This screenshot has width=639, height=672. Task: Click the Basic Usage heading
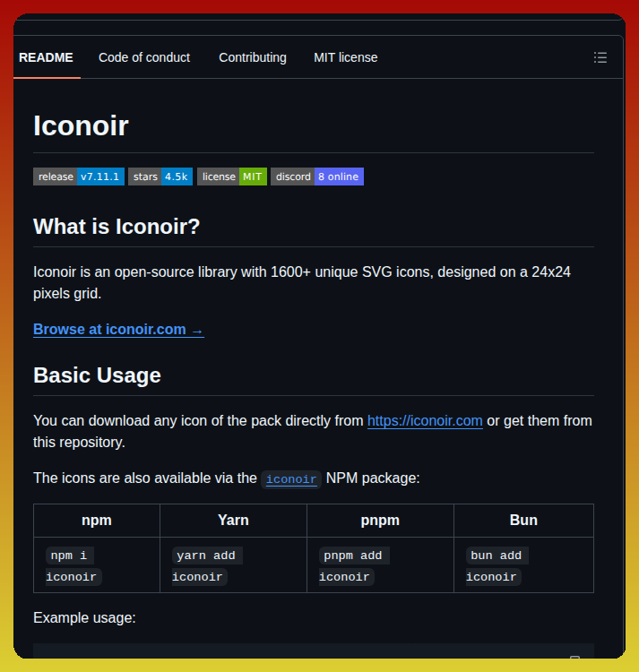point(98,375)
